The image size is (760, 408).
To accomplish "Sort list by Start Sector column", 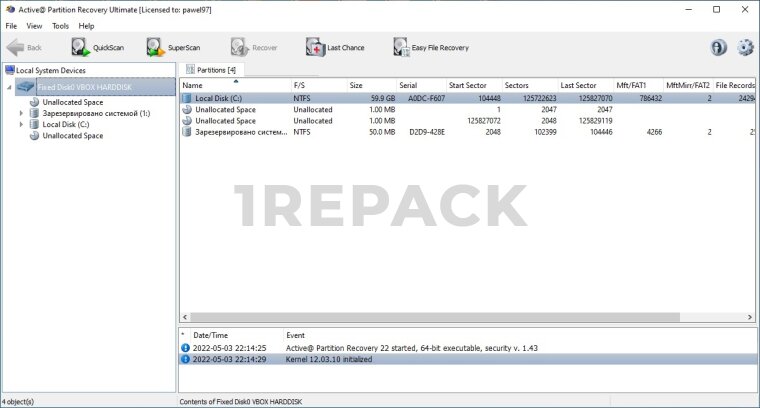I will [468, 85].
